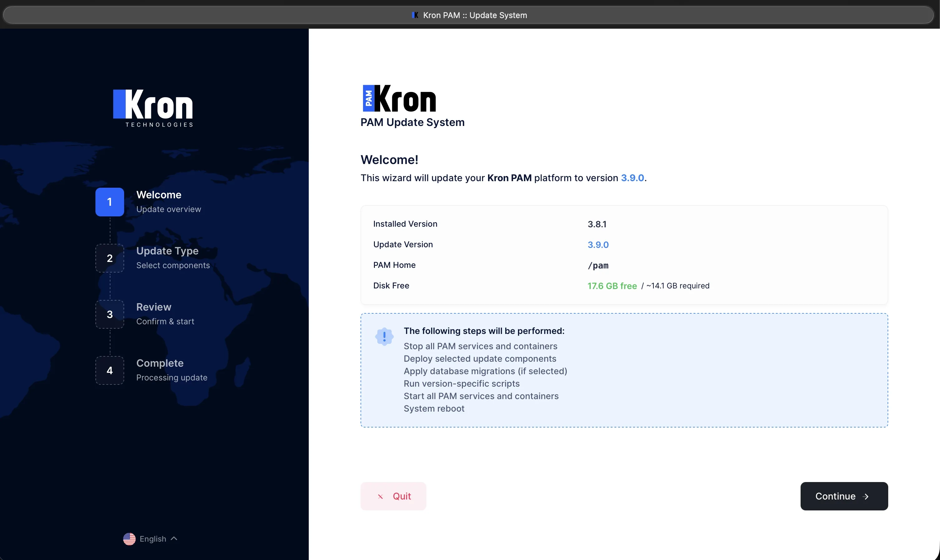Click 'Update overview' subtitle under Welcome
This screenshot has width=940, height=560.
point(169,210)
